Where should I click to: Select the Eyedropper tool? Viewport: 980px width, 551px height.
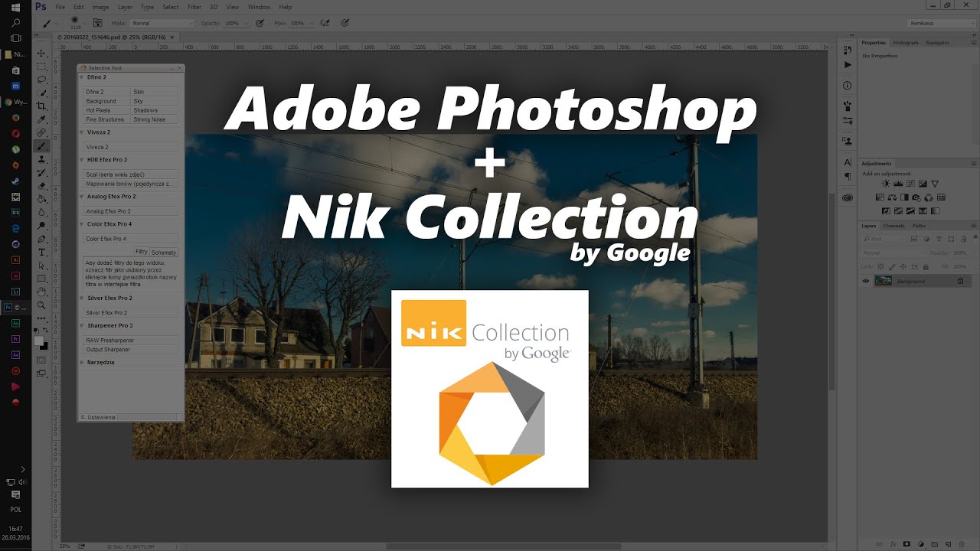tap(42, 119)
